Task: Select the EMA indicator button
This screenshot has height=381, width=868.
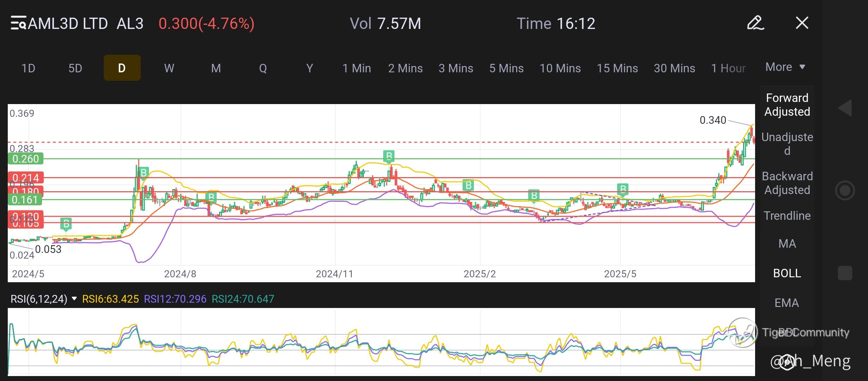Action: point(787,303)
